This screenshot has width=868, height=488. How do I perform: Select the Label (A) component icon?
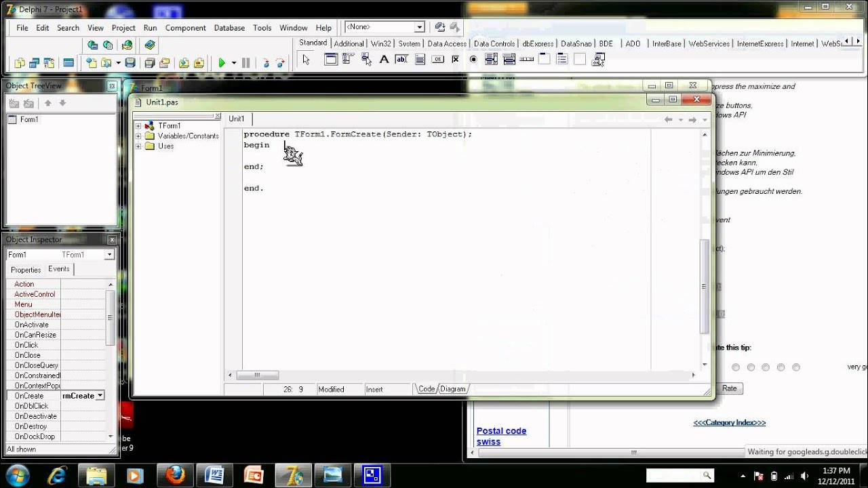(384, 60)
